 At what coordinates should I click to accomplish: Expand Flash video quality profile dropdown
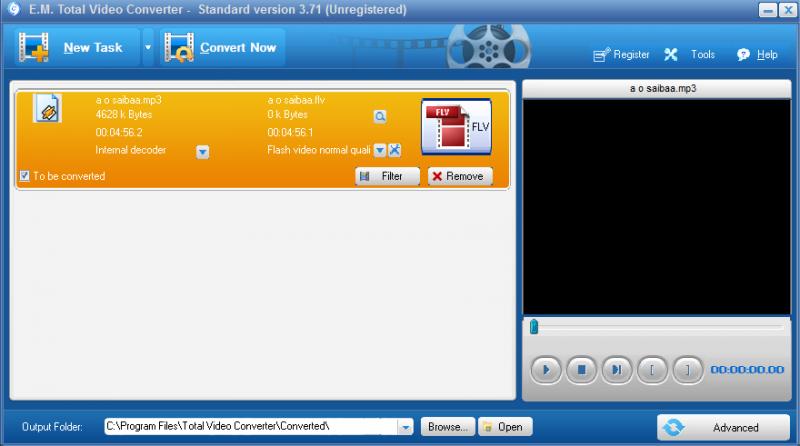pyautogui.click(x=380, y=150)
